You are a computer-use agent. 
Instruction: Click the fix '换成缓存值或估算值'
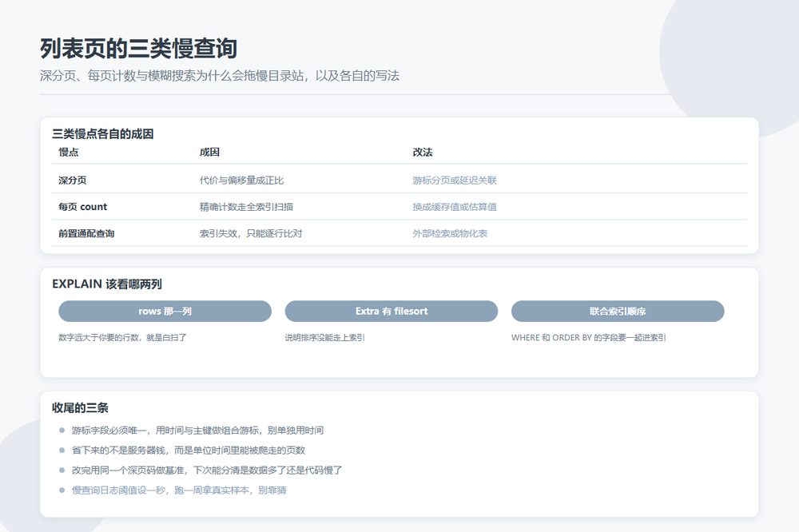[x=455, y=207]
